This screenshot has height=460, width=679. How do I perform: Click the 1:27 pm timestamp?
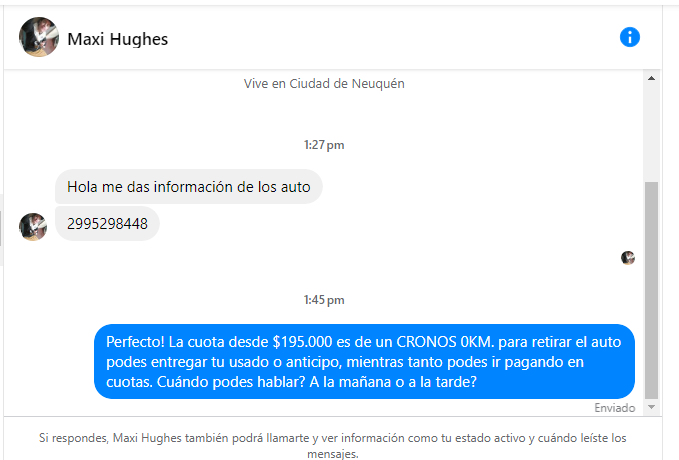324,145
